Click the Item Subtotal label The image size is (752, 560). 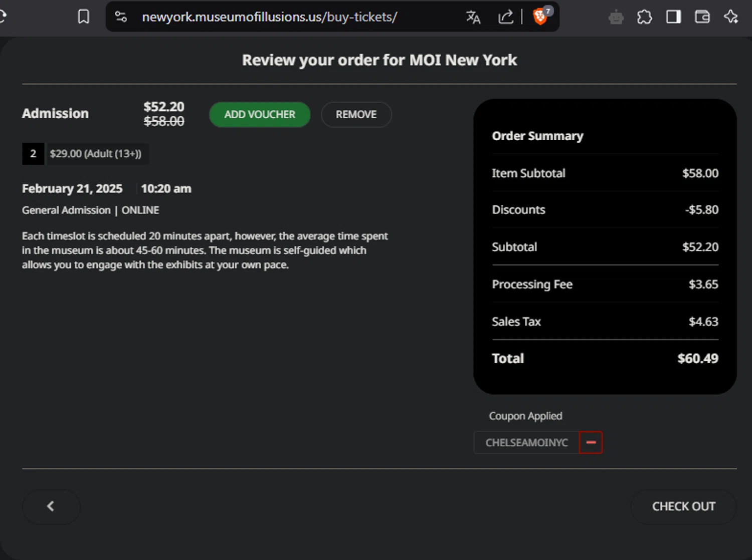coord(528,173)
